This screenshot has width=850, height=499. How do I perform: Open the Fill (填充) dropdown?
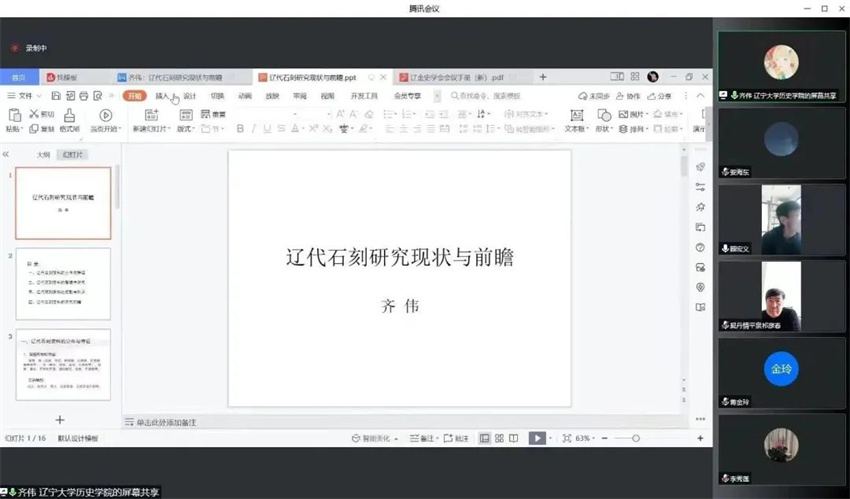(668, 114)
